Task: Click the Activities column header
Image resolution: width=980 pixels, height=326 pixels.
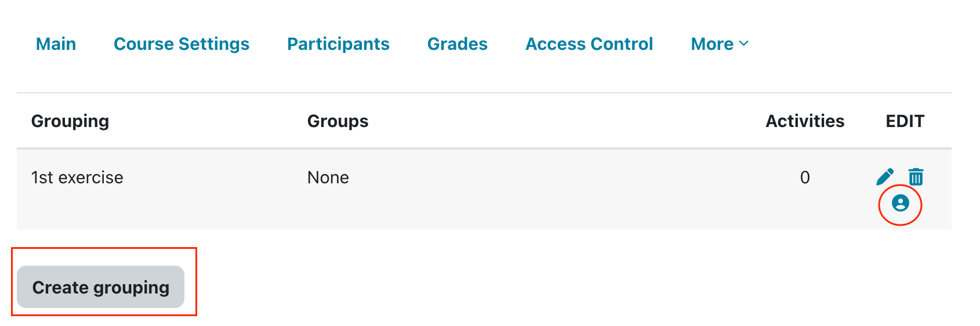Action: pyautogui.click(x=804, y=121)
